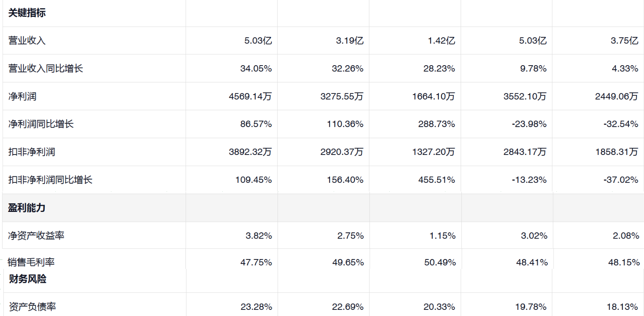The width and height of the screenshot is (644, 316).
Task: Select the -37.02% cell
Action: tap(621, 180)
